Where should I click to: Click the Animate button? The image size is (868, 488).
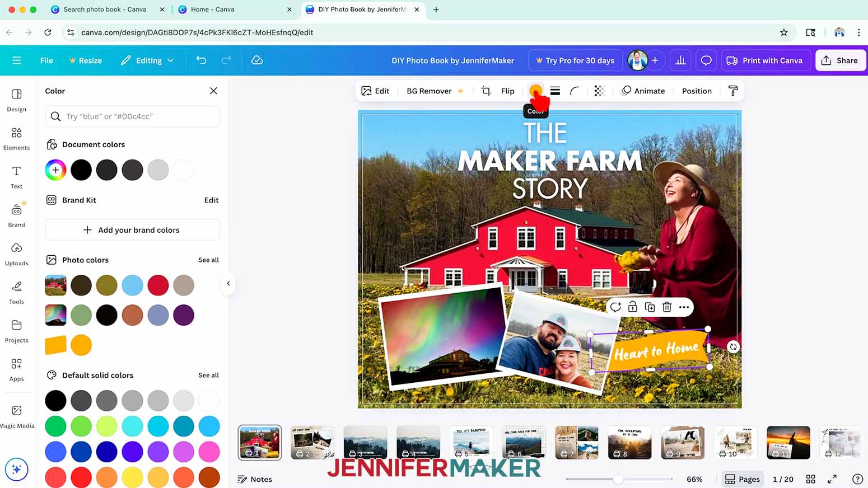(643, 91)
